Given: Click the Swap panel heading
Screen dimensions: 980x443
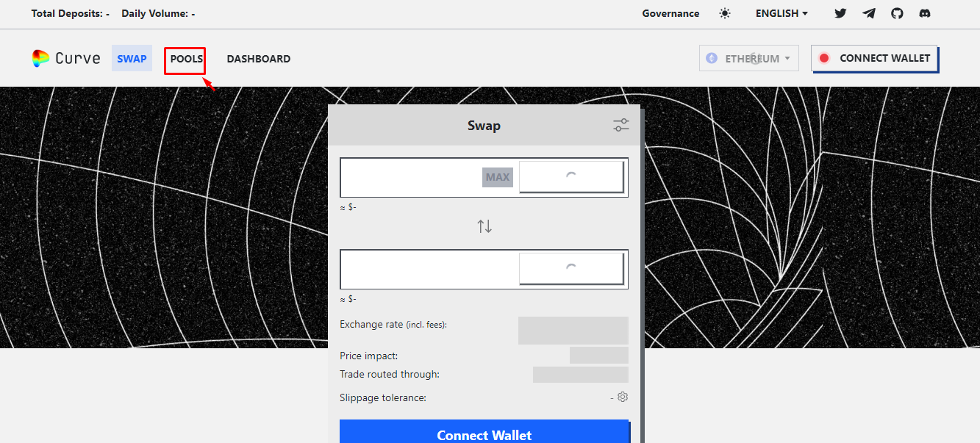Looking at the screenshot, I should pos(484,126).
